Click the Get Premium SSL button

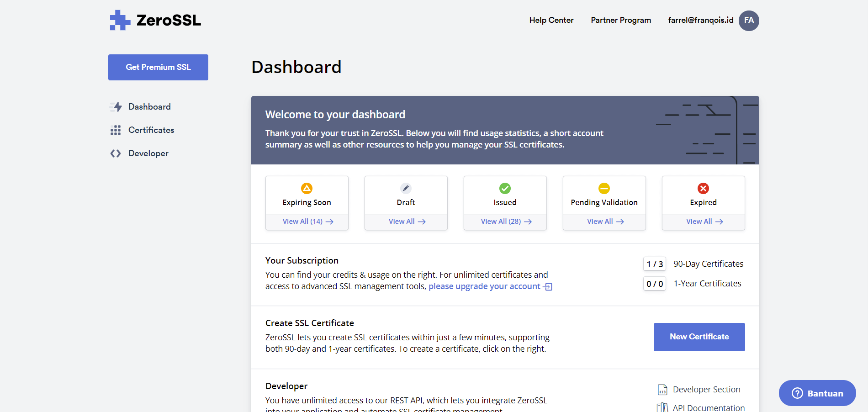(x=158, y=67)
